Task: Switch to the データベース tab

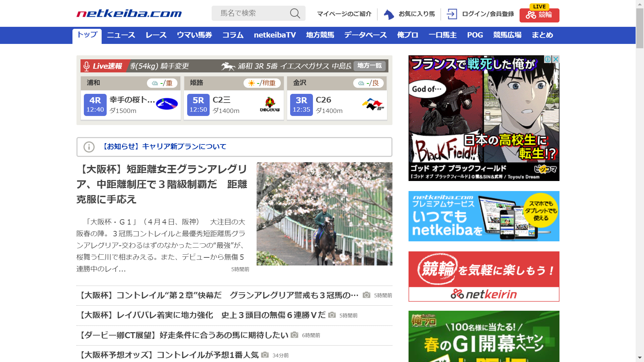Action: [365, 35]
